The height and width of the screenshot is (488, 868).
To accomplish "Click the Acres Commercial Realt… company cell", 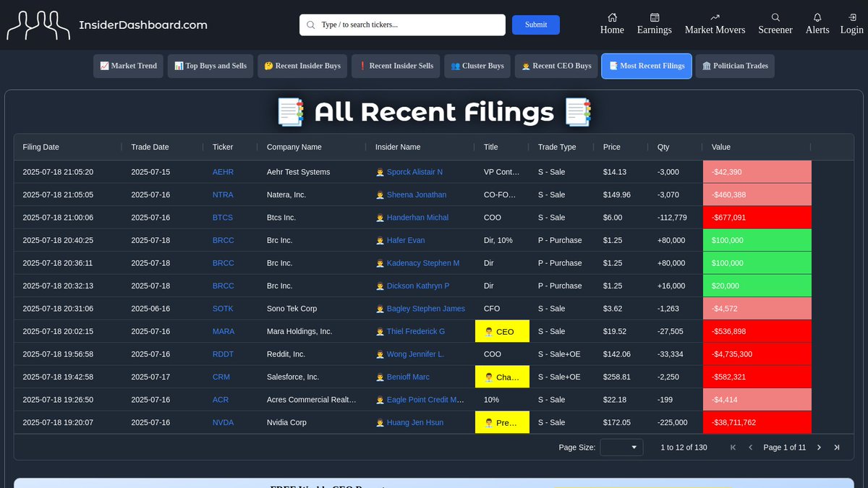I will click(312, 400).
